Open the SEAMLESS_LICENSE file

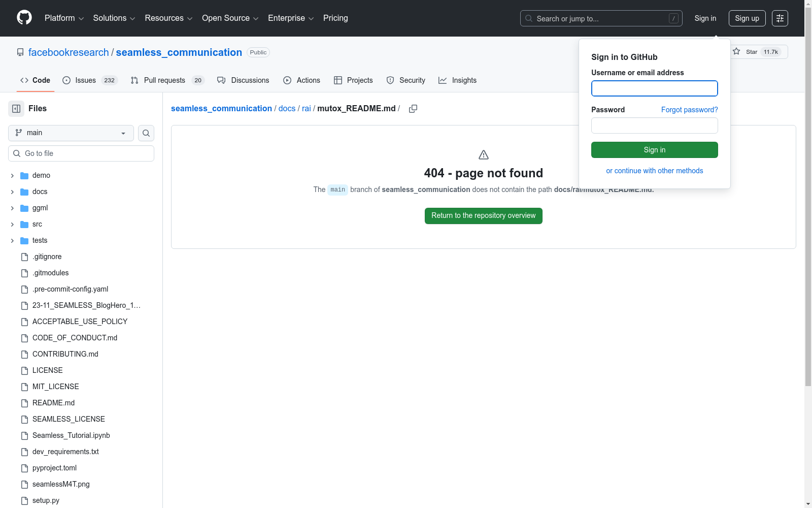69,420
